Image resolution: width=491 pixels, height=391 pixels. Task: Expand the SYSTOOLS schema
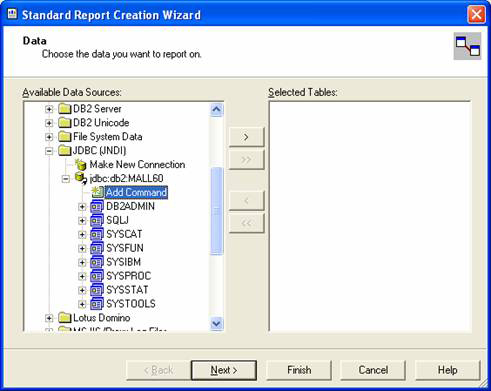[82, 304]
